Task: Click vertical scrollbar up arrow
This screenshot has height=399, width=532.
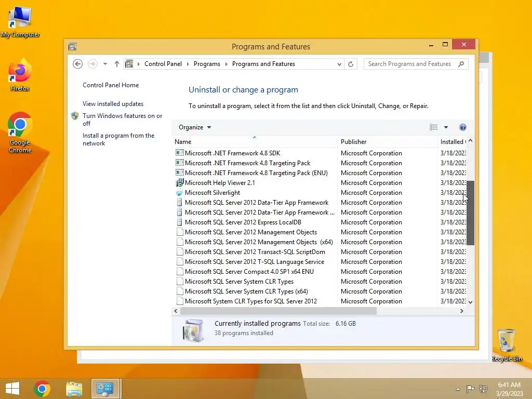Action: [x=470, y=140]
